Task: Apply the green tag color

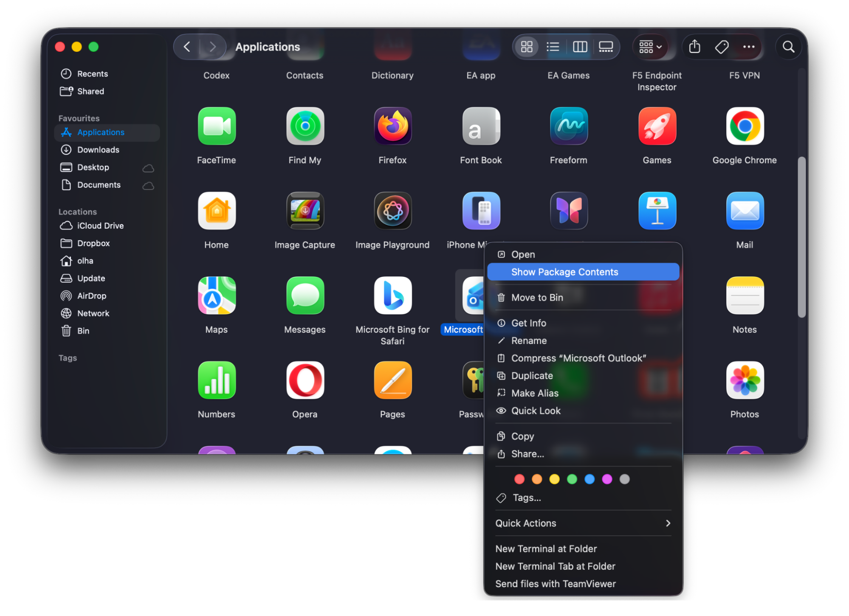Action: pyautogui.click(x=572, y=479)
